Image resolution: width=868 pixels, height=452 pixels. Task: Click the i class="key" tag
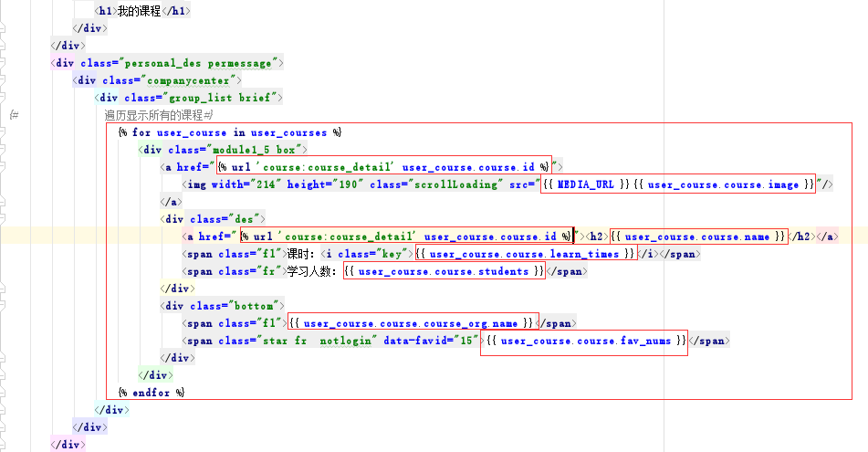367,254
